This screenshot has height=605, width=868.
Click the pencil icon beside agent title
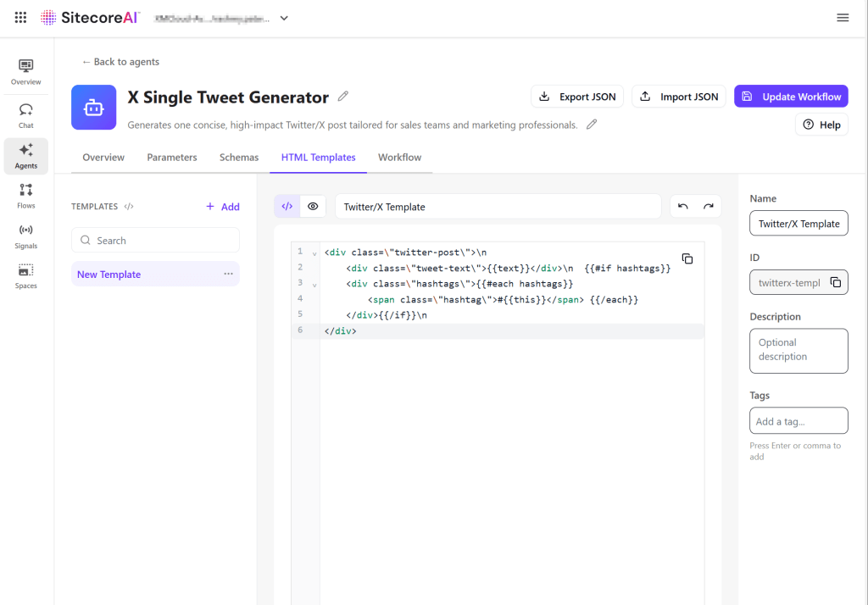pyautogui.click(x=343, y=97)
